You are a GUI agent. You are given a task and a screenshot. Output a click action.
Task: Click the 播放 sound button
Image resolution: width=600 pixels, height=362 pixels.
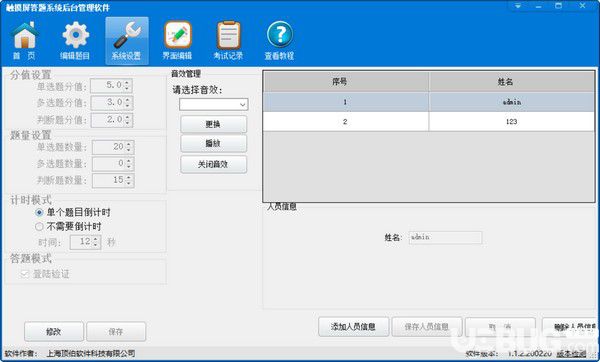click(x=214, y=143)
